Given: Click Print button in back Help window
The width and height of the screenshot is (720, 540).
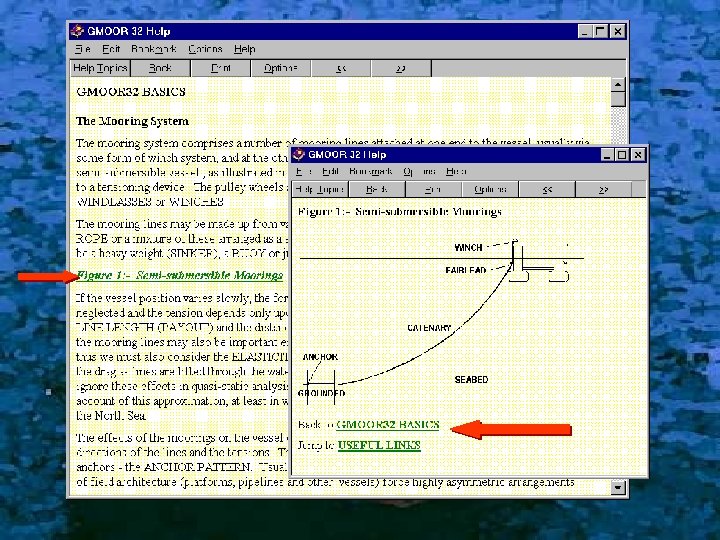Looking at the screenshot, I should coord(220,68).
